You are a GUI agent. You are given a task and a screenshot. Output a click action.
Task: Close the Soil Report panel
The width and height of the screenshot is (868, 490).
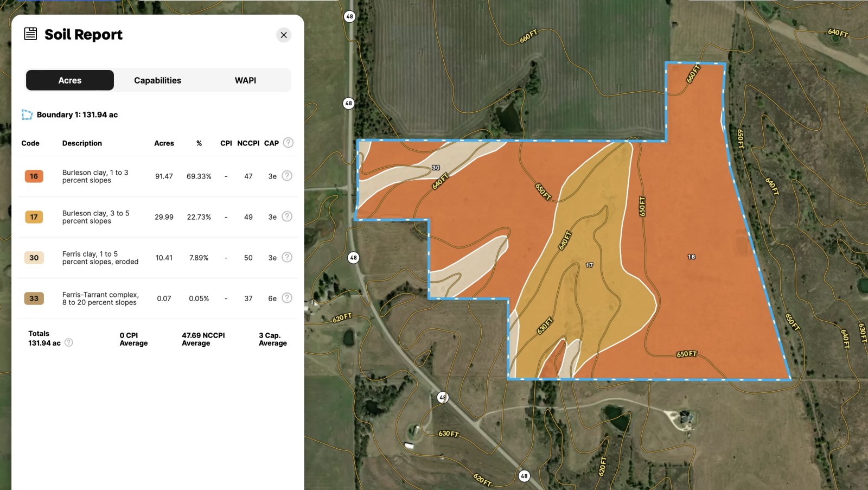click(284, 35)
